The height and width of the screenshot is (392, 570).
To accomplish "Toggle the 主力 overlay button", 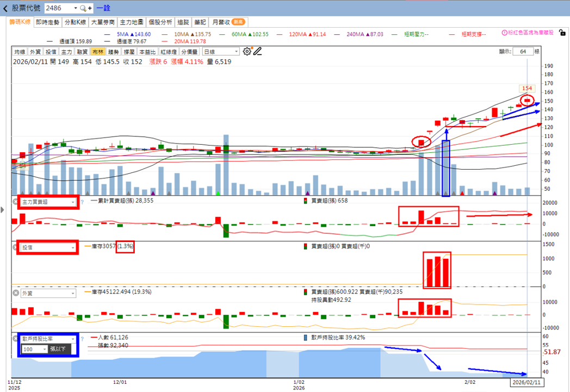I will [66, 52].
